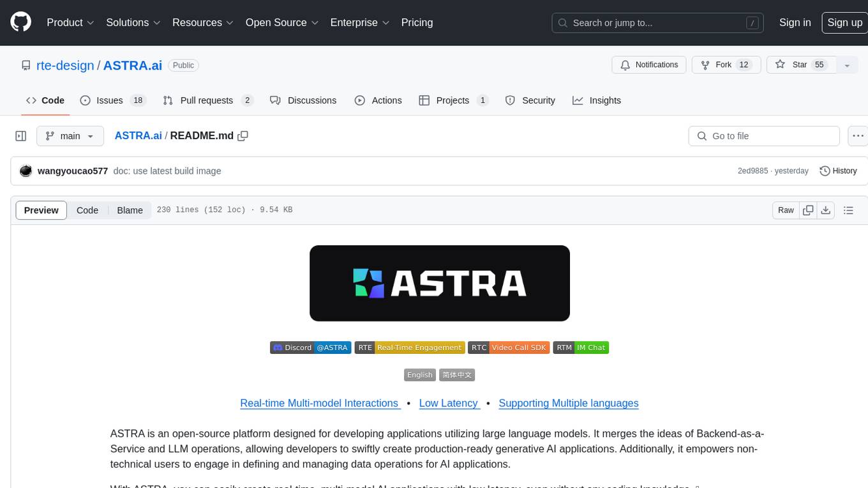Select the English language badge
The height and width of the screenshot is (488, 868).
tap(420, 375)
